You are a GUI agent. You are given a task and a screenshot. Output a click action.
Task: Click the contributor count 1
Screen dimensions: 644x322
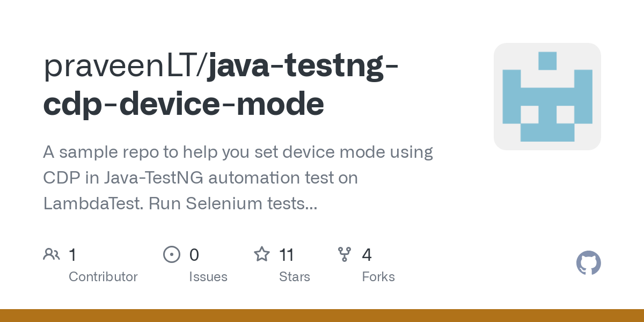coord(72,255)
